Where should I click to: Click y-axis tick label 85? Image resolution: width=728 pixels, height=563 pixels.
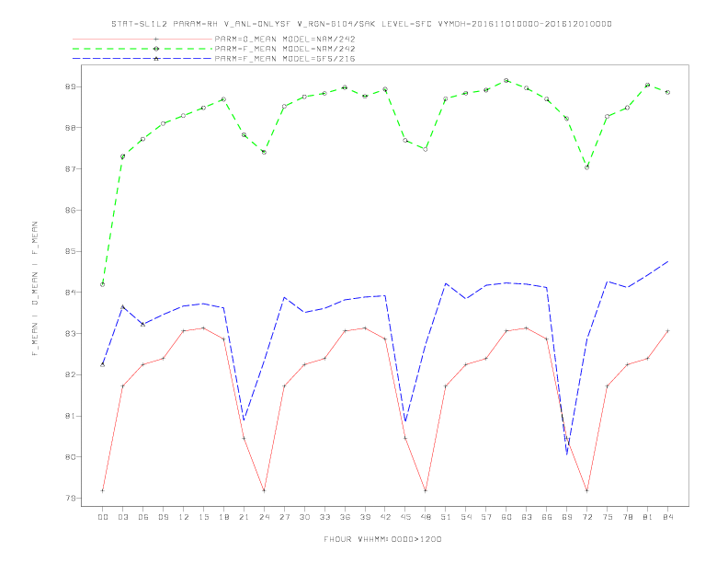tap(72, 251)
